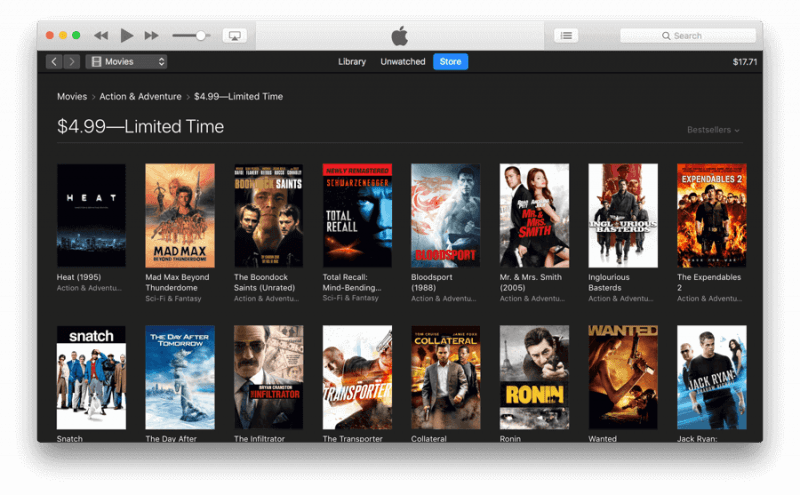Click The Boondock Saints (Unrated) title
Viewport: 800px width, 495px height.
click(264, 282)
